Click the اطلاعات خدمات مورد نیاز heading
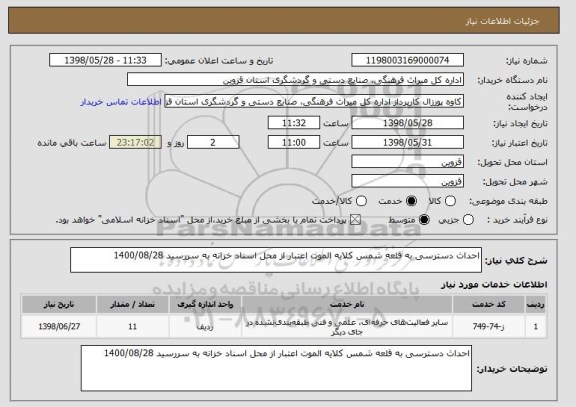 pos(494,285)
